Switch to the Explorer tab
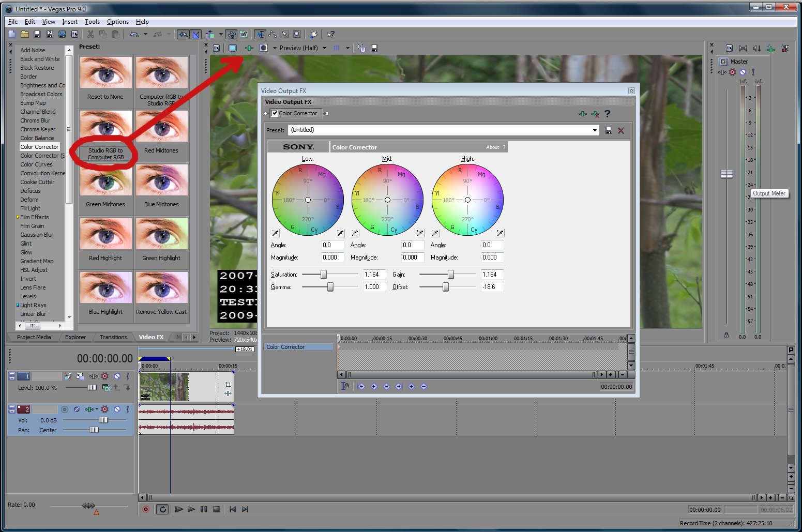802x532 pixels. (x=75, y=337)
